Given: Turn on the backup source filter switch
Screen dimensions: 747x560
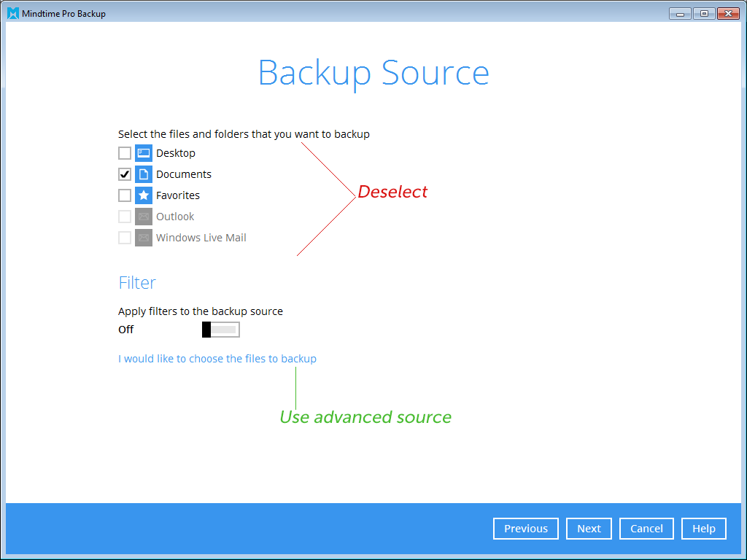Looking at the screenshot, I should (x=220, y=330).
